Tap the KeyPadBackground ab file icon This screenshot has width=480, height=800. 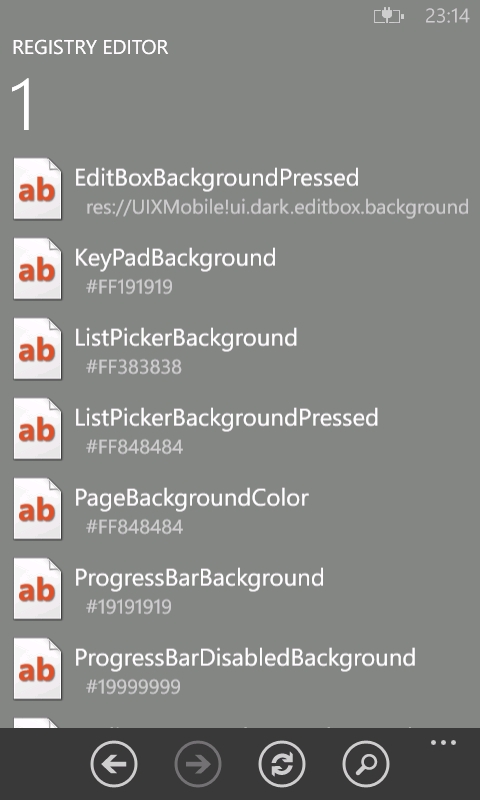(x=37, y=269)
